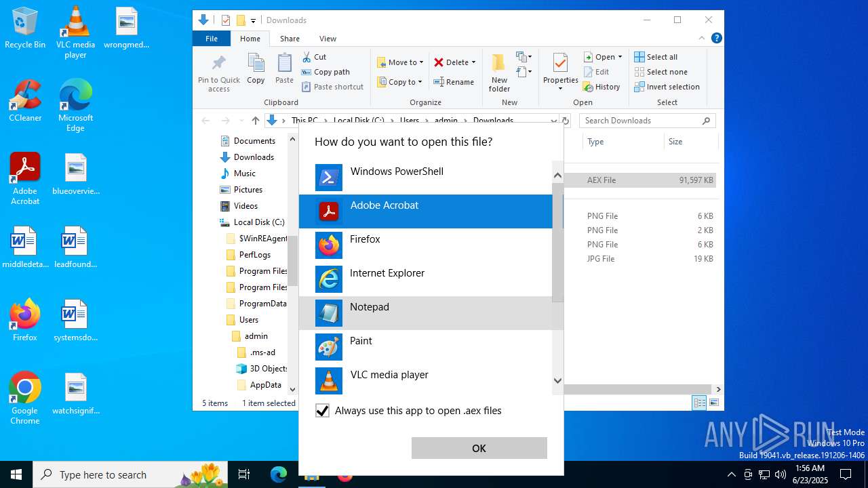The width and height of the screenshot is (868, 488).
Task: Collapse the ribbon with chevron
Action: [x=702, y=39]
